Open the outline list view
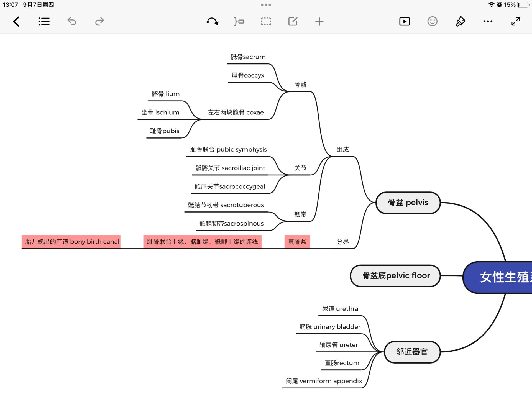Viewport: 532px width, 399px height. pyautogui.click(x=44, y=21)
